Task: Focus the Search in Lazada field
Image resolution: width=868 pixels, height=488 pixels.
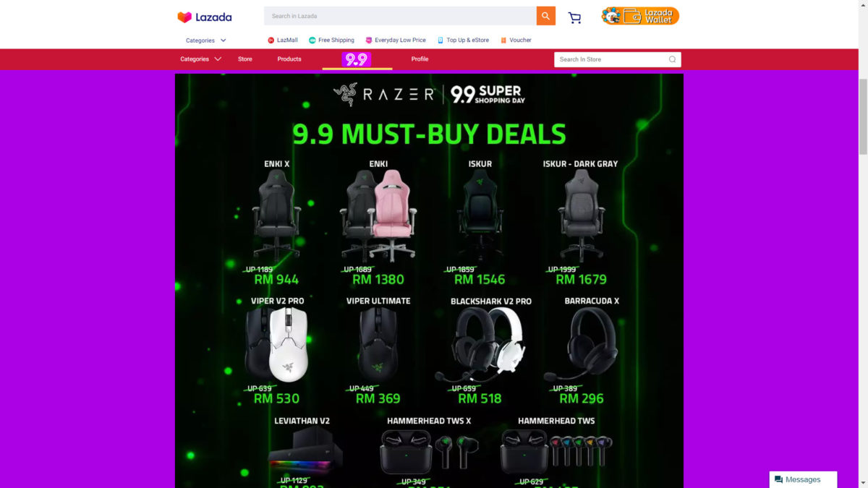Action: (x=400, y=16)
